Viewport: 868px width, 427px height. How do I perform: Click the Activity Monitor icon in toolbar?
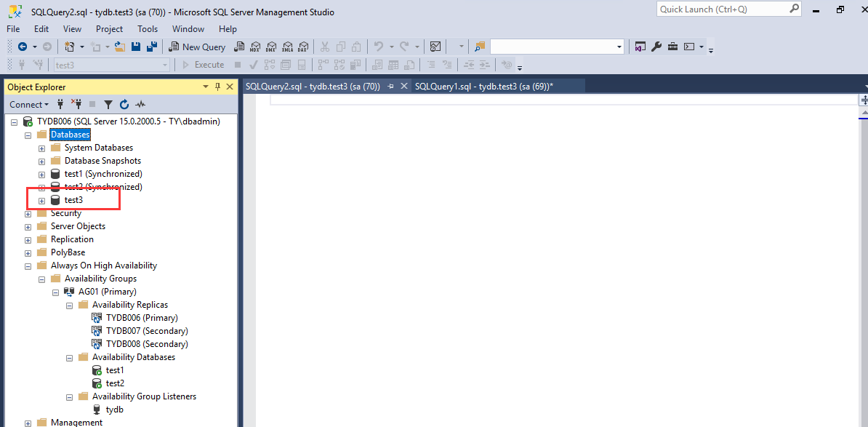tap(435, 47)
